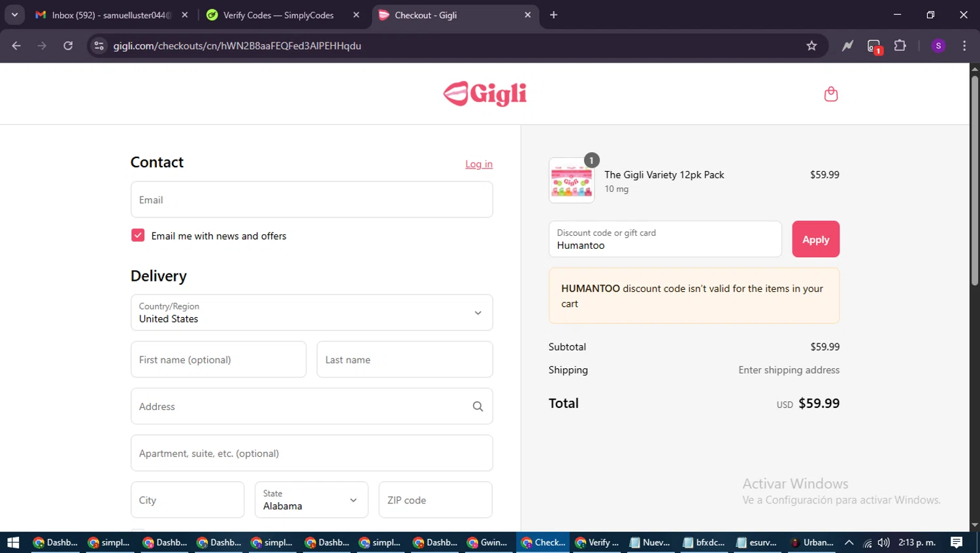The height and width of the screenshot is (553, 980).
Task: Focus the Apartment, suite, etc. field
Action: [x=312, y=453]
